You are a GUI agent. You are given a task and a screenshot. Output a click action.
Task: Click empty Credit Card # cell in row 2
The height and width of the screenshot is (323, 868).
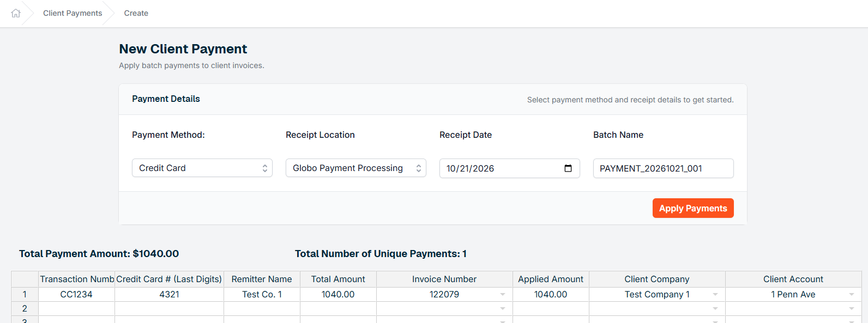169,308
